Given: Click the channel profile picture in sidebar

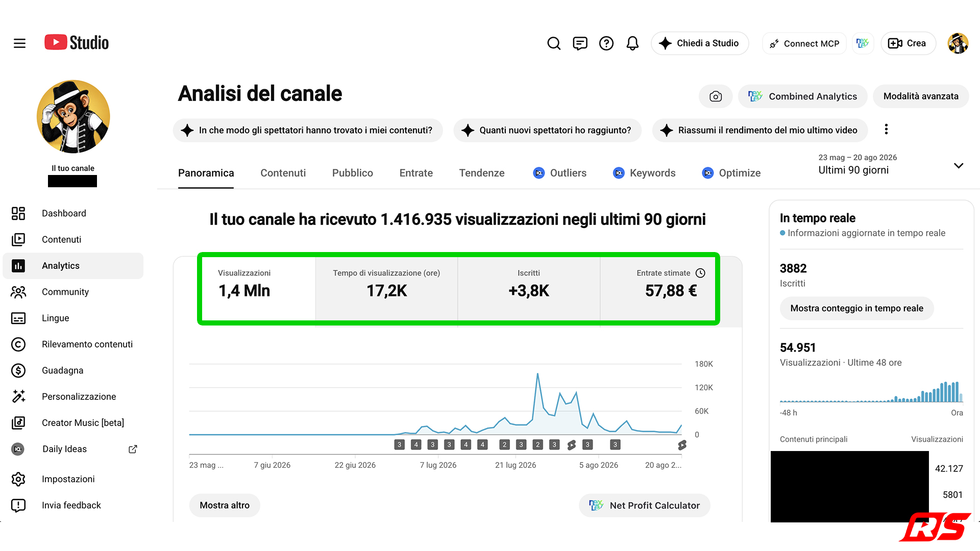Looking at the screenshot, I should pyautogui.click(x=73, y=116).
